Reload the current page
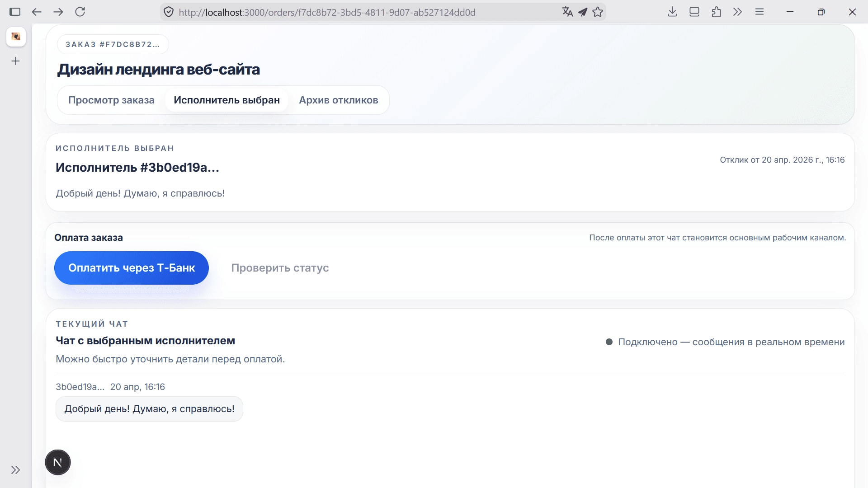The height and width of the screenshot is (488, 868). (x=80, y=12)
